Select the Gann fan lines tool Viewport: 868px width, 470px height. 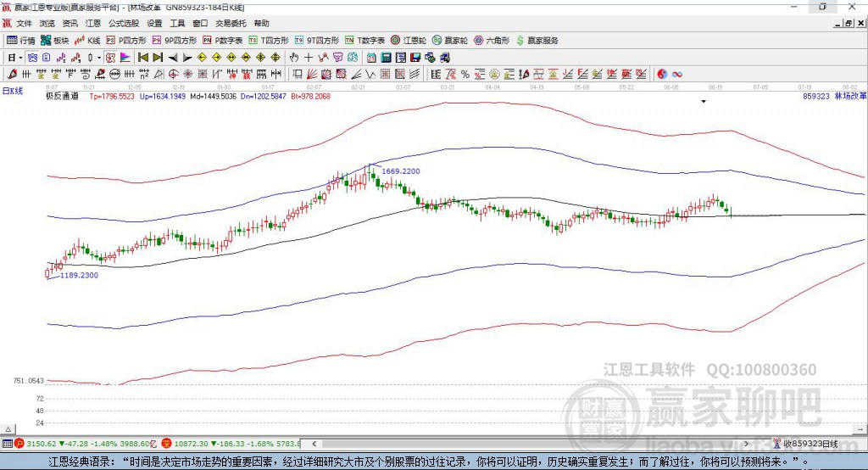[312, 74]
